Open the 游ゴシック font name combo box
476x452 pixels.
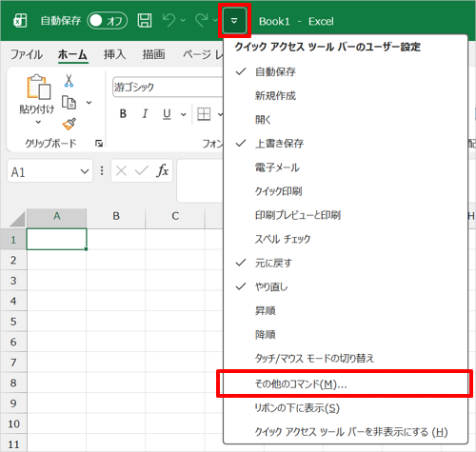click(169, 87)
